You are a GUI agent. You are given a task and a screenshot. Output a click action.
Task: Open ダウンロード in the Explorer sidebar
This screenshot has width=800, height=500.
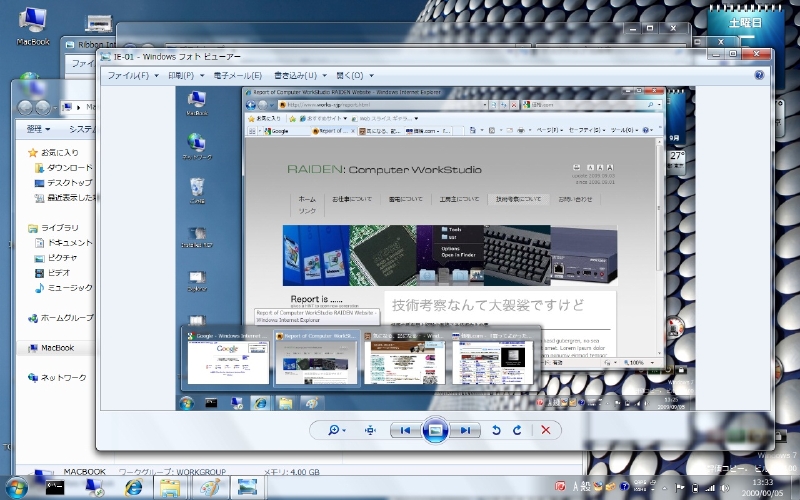(63, 168)
